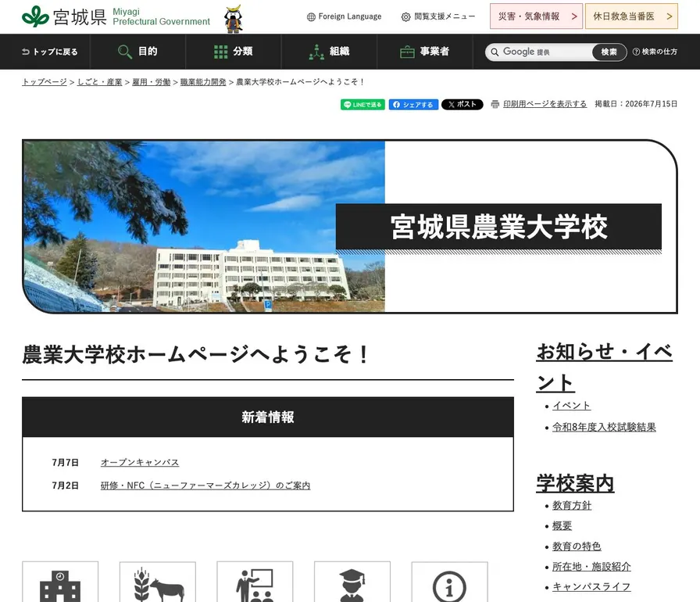The width and height of the screenshot is (700, 602).
Task: Click the gear icon for 閲覧支援メニュー
Action: 405,17
